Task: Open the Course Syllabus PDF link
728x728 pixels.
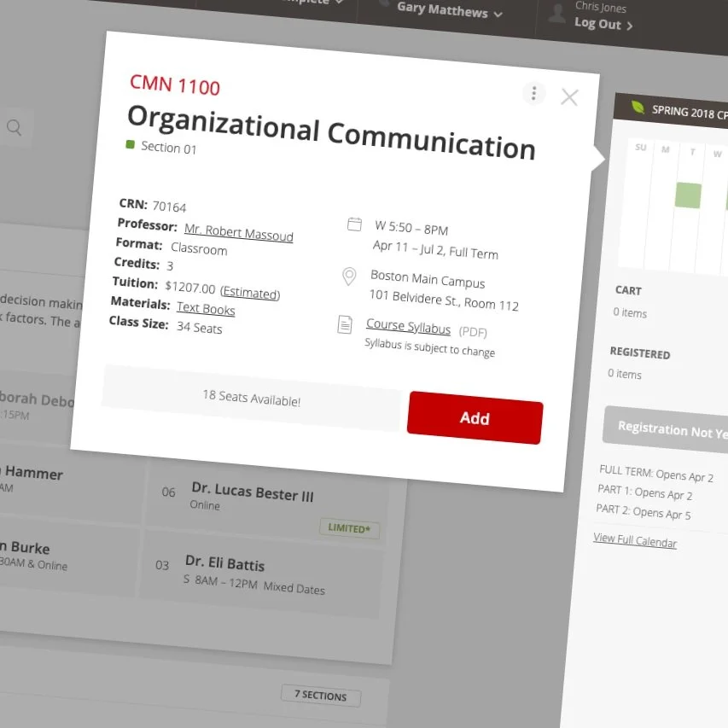Action: pos(408,326)
